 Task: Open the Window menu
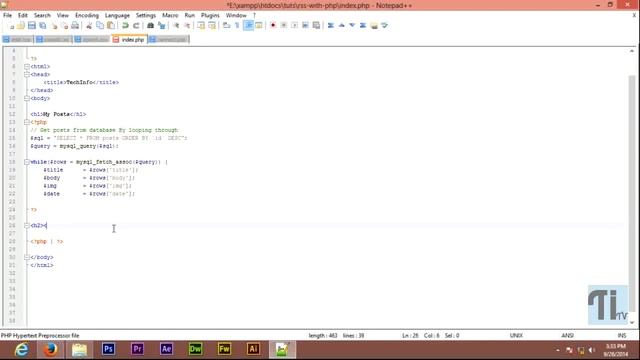point(236,16)
